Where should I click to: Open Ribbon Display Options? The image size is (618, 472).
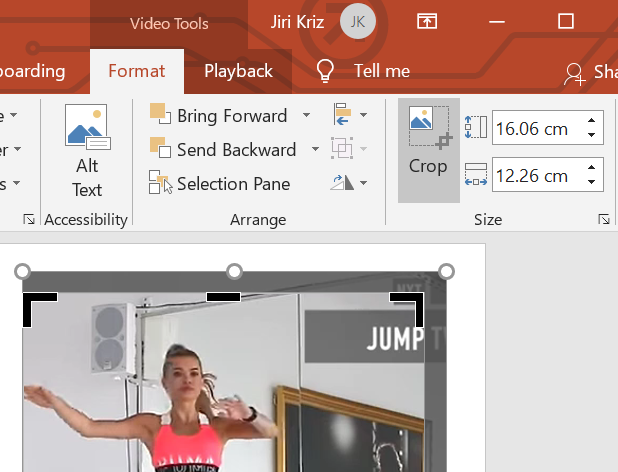[x=427, y=21]
